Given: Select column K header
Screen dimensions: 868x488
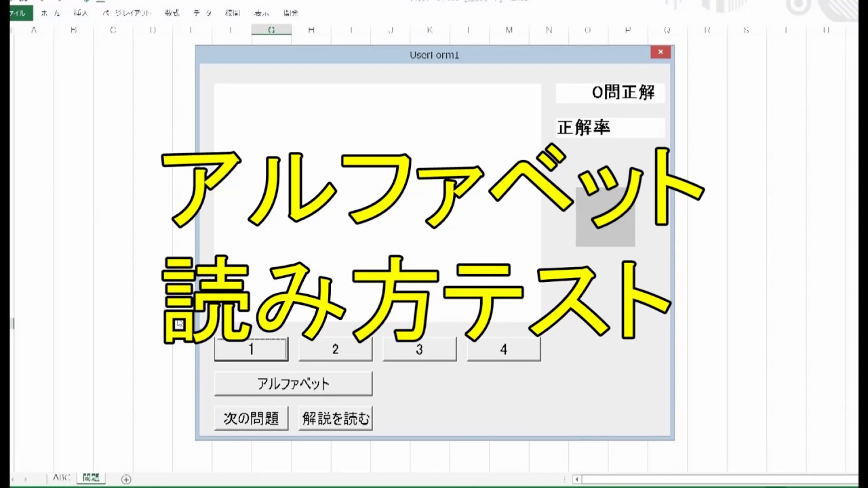Looking at the screenshot, I should tap(430, 30).
